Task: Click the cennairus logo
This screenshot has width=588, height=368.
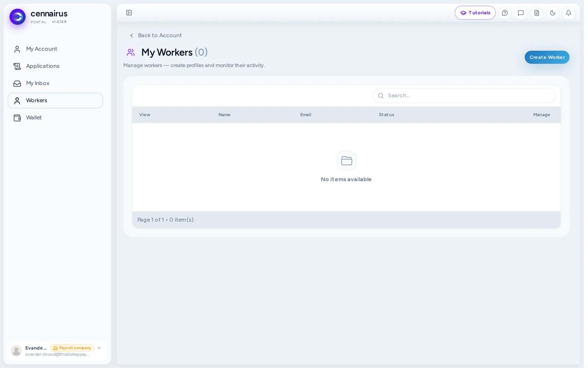Action: 18,17
